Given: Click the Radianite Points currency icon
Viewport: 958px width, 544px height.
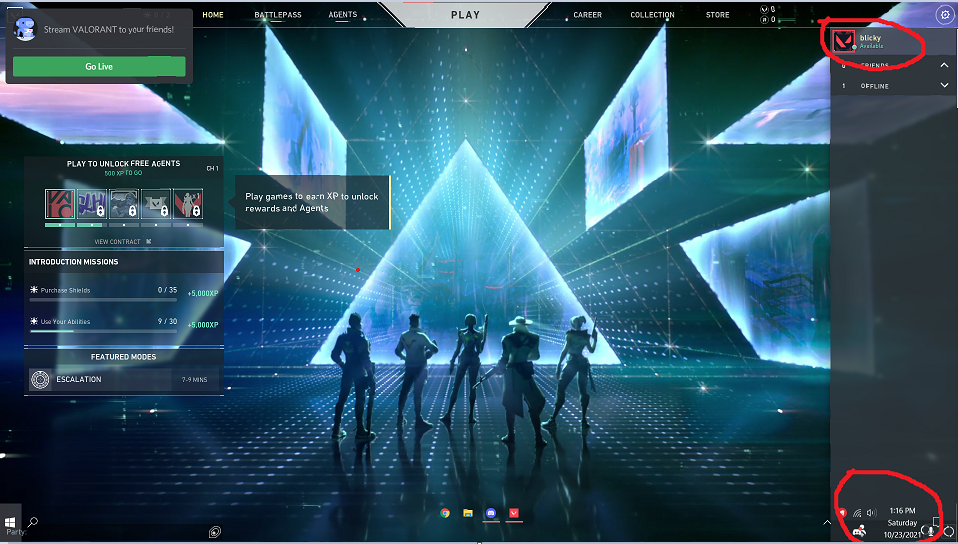Looking at the screenshot, I should coord(764,20).
